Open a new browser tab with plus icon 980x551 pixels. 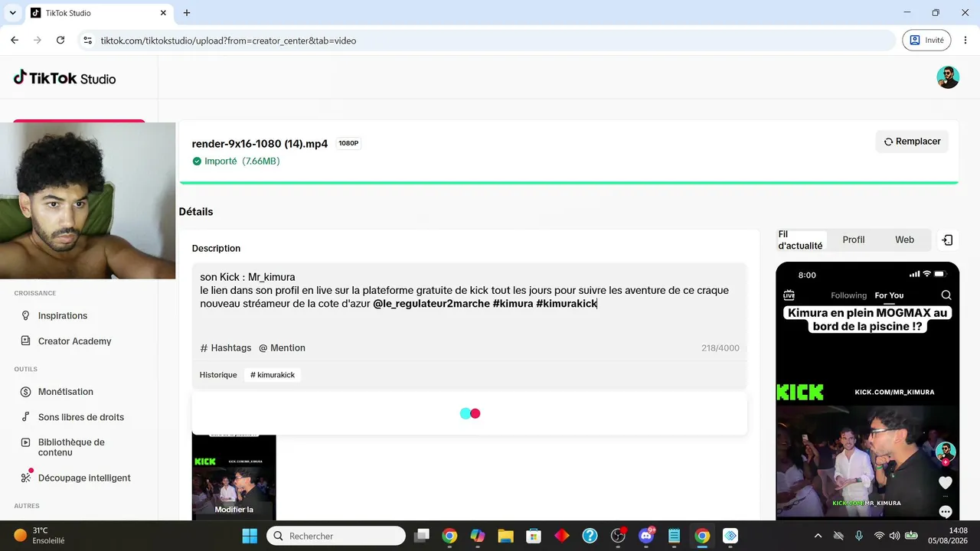click(187, 13)
